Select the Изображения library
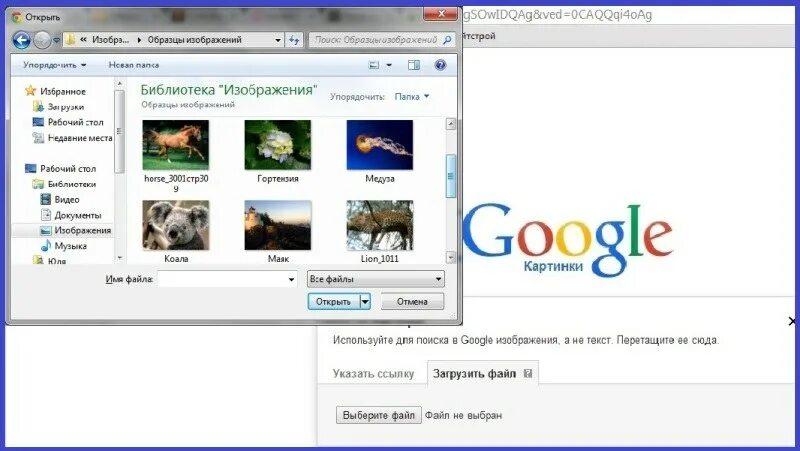This screenshot has height=451, width=800. click(83, 231)
